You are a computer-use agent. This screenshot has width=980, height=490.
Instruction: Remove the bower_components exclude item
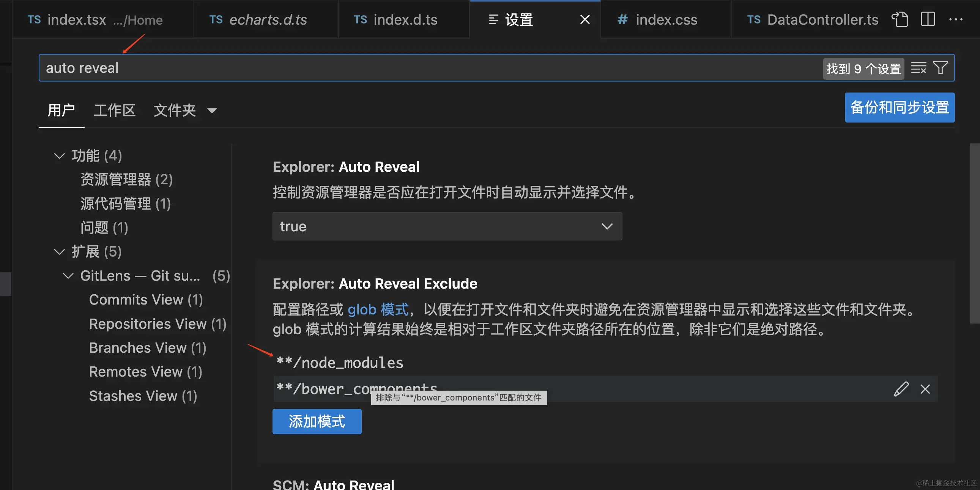925,389
